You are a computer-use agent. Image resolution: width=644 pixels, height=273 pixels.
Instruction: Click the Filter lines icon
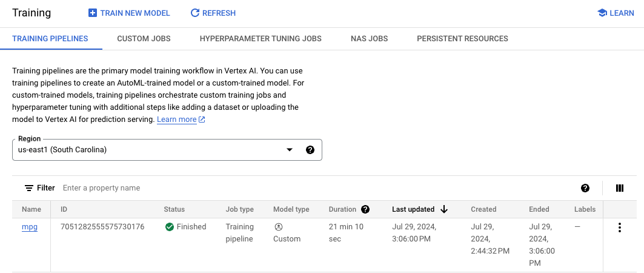click(x=29, y=188)
